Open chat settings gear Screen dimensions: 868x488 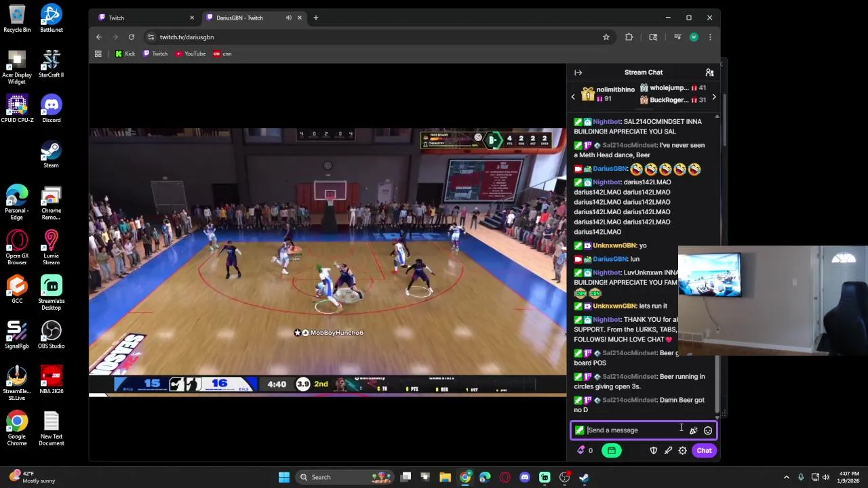(683, 451)
